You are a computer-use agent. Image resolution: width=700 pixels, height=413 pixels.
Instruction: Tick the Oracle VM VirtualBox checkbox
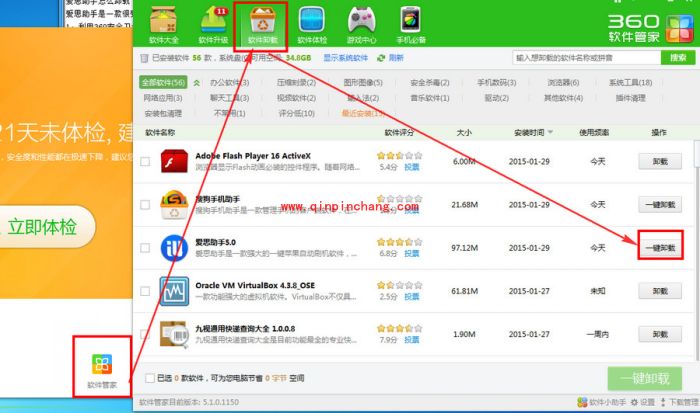pyautogui.click(x=145, y=291)
